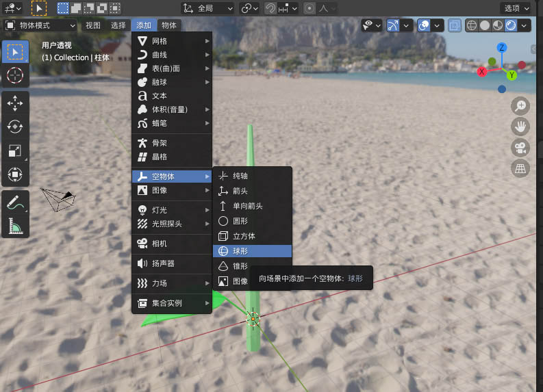Screen dimensions: 543x392
Task: Select the tweak arrow tool in header
Action: [x=39, y=8]
